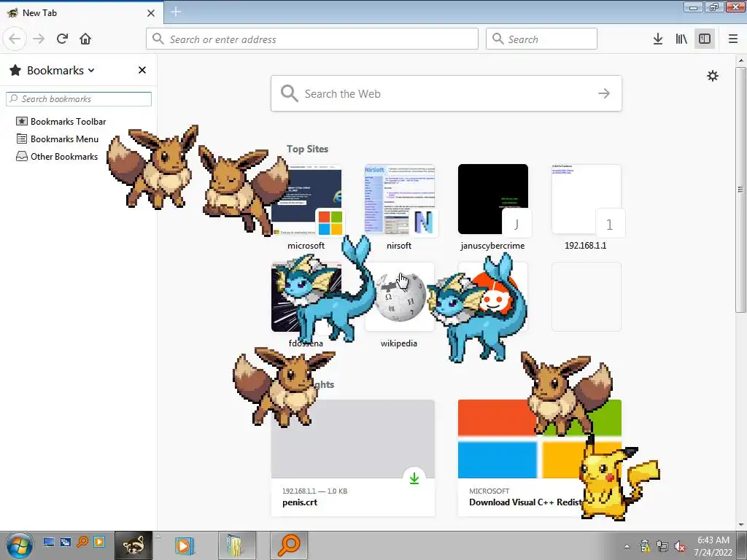The image size is (747, 560).
Task: Submit web search with arrow button
Action: tap(603, 93)
